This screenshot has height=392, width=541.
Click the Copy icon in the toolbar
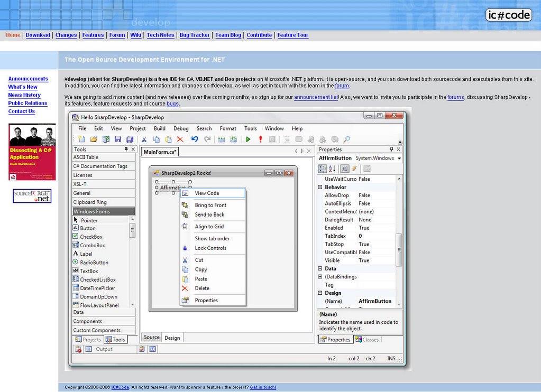click(157, 139)
